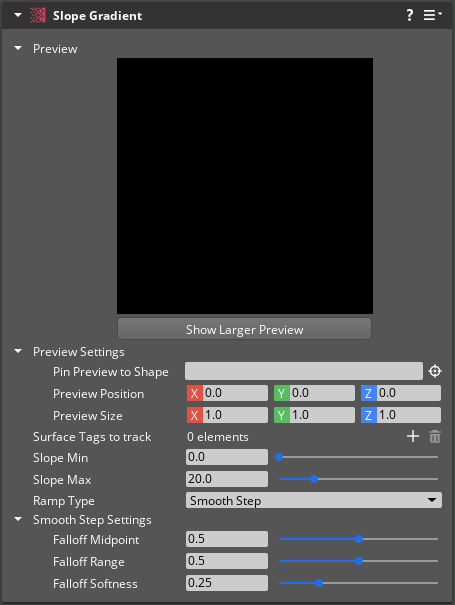Click the Slope Min slider handle

279,457
